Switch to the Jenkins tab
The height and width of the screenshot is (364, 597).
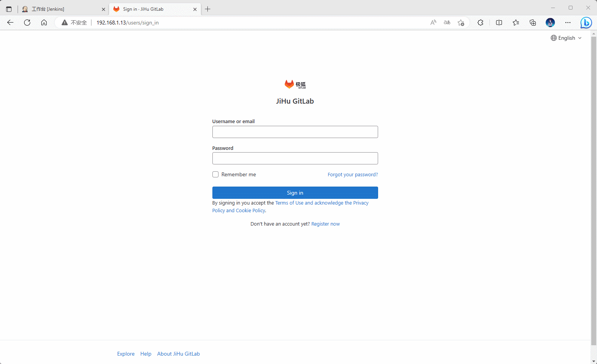click(x=63, y=9)
